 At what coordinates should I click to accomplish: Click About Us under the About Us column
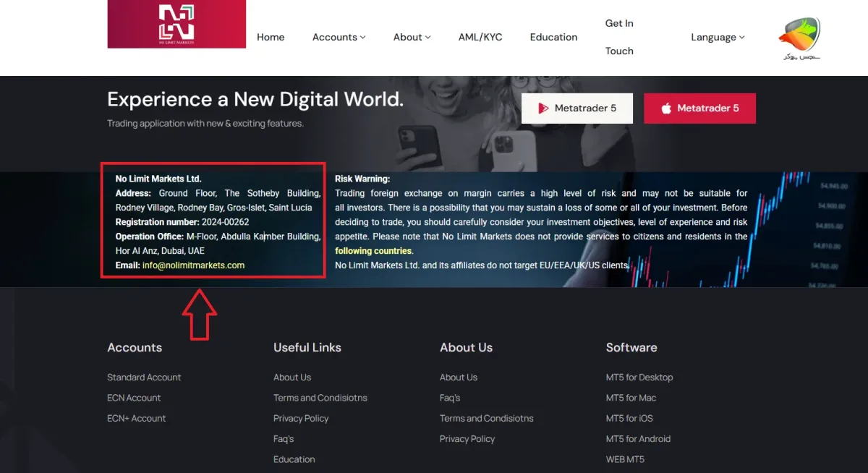[x=459, y=378]
